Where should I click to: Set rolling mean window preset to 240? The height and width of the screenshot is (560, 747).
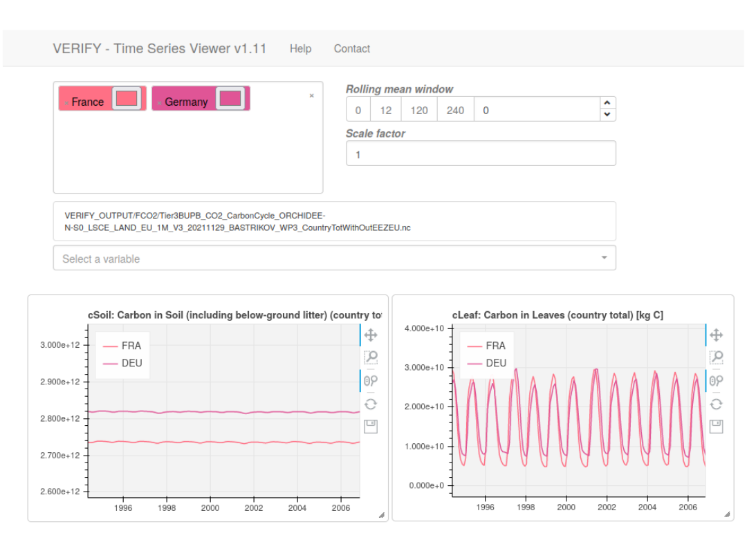(x=455, y=111)
